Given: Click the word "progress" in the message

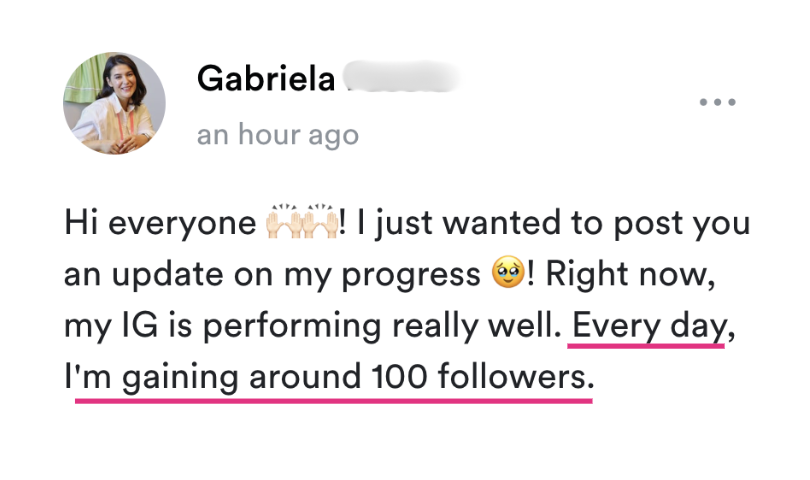Looking at the screenshot, I should (x=411, y=275).
